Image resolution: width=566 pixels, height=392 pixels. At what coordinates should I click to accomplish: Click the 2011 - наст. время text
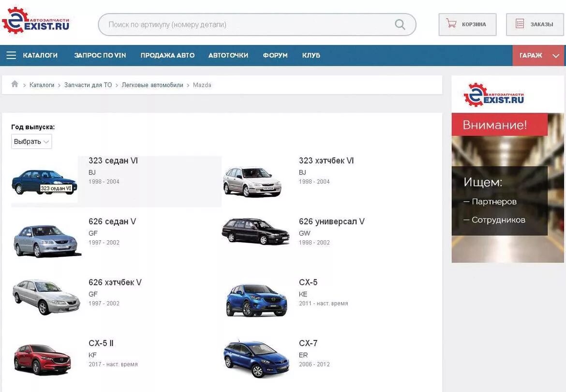click(324, 303)
